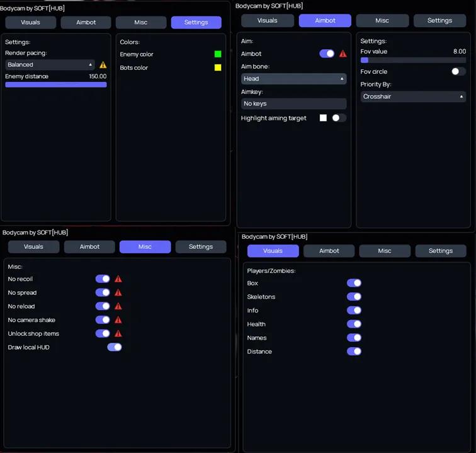
Task: Disable the Names switch
Action: 354,338
